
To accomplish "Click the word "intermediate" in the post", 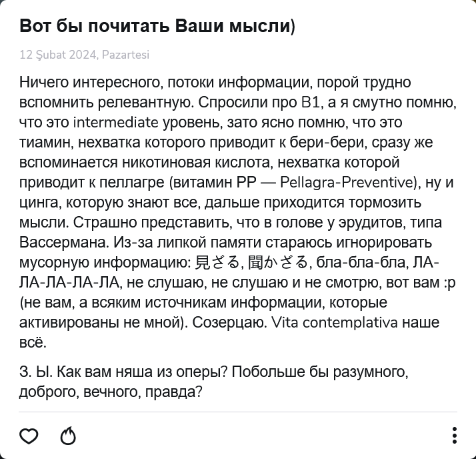I will point(115,123).
